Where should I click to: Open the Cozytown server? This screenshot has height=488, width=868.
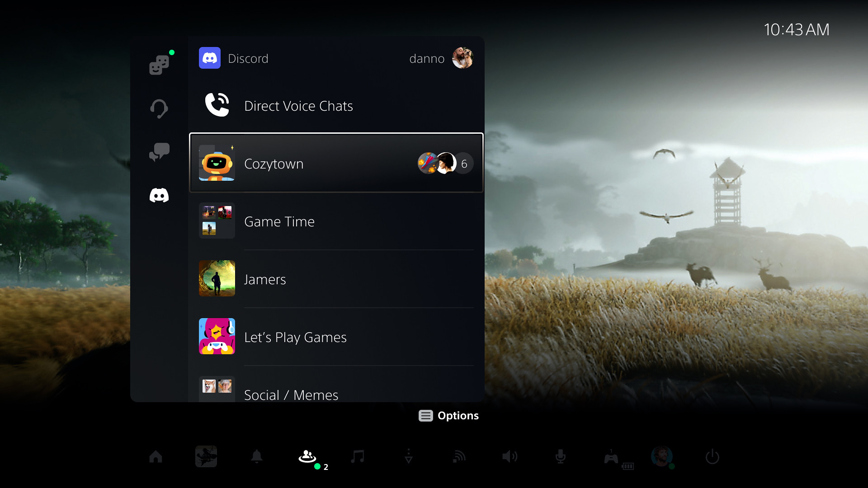point(335,163)
